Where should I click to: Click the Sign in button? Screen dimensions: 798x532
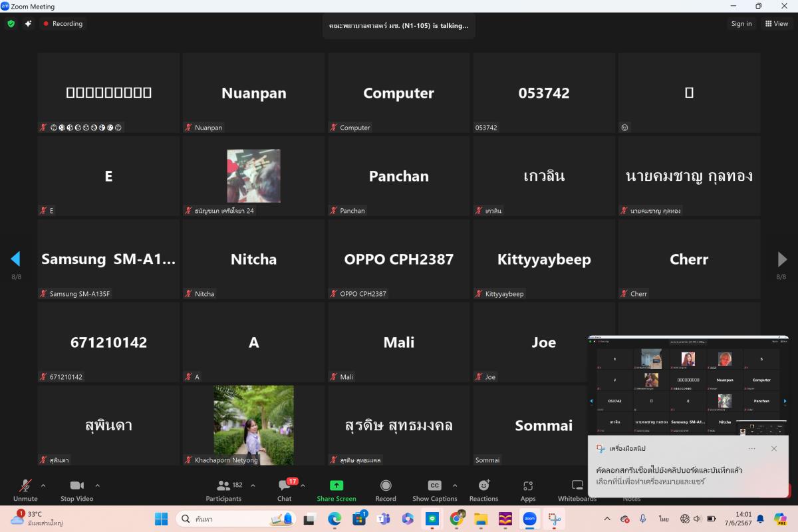tap(741, 24)
